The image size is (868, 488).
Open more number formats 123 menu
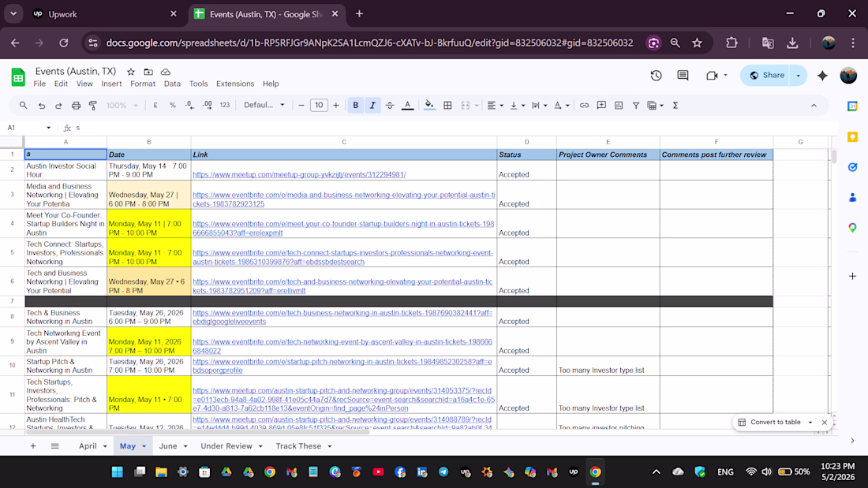tap(224, 105)
